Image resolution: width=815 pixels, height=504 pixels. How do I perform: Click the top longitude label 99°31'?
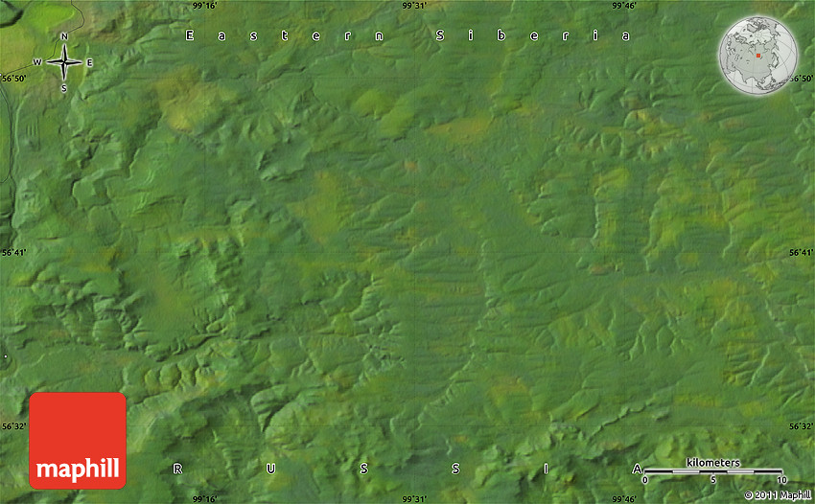(414, 6)
